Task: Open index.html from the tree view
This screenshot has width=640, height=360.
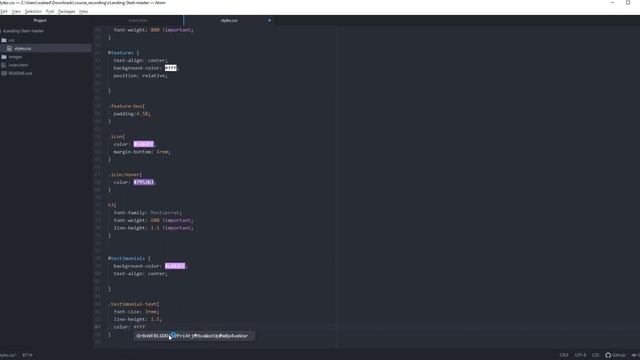Action: click(18, 65)
